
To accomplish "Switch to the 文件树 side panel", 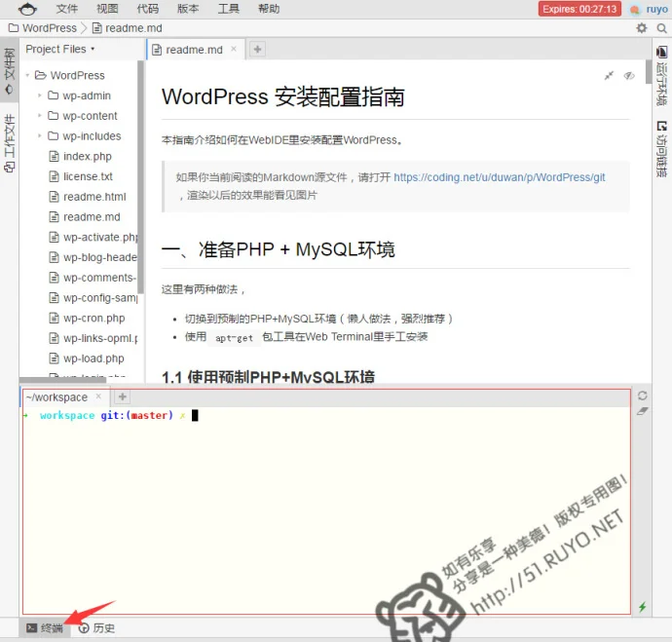I will tap(10, 71).
